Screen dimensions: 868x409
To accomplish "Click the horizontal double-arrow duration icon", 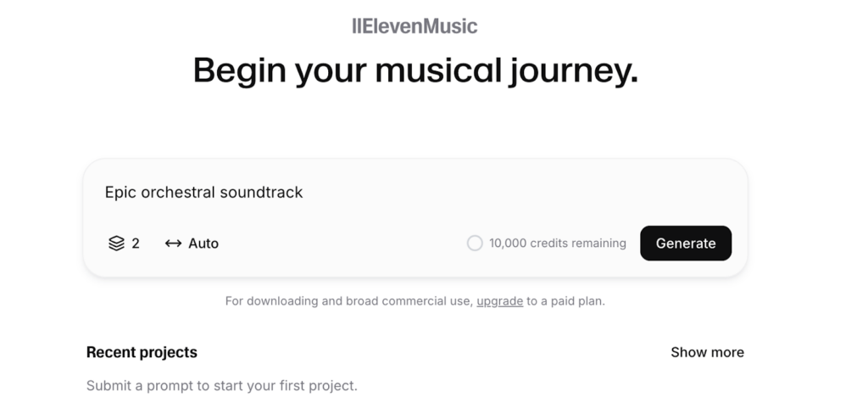I will point(173,244).
